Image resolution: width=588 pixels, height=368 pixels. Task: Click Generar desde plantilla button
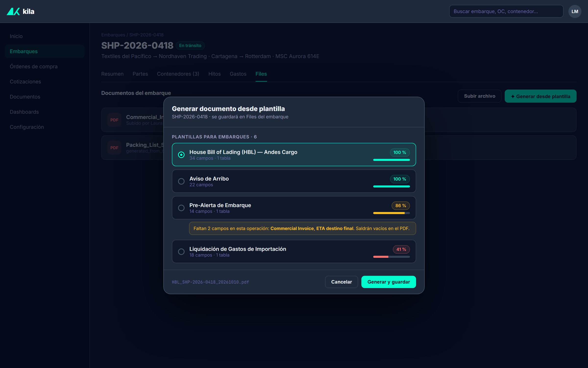click(x=540, y=96)
